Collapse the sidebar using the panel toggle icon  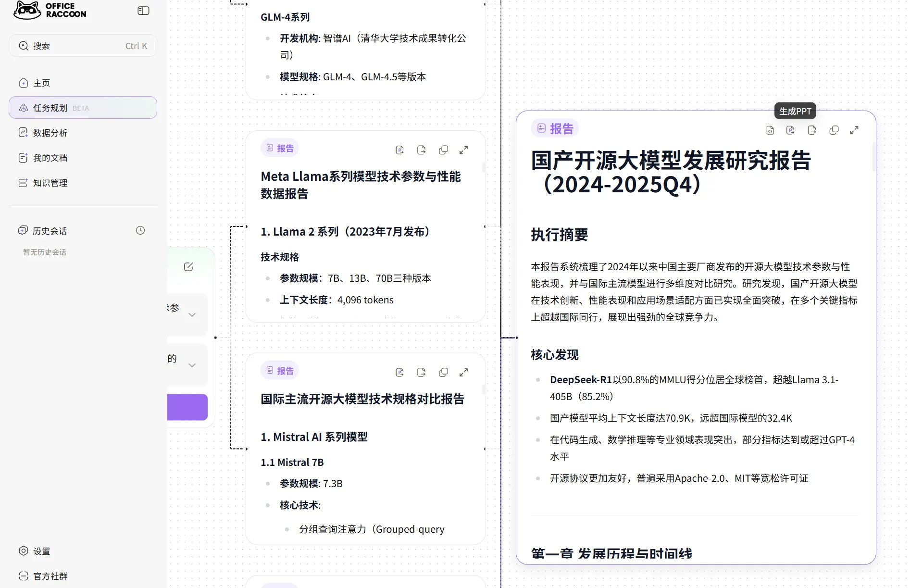tap(143, 11)
